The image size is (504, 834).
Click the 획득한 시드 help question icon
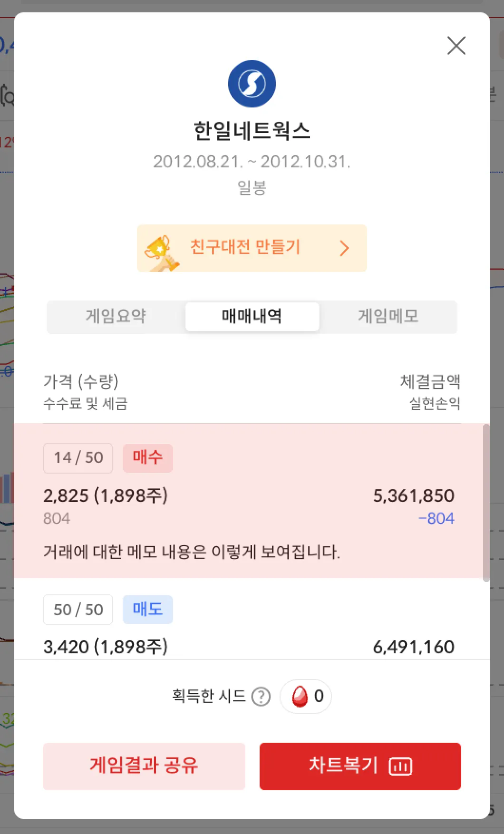(261, 697)
